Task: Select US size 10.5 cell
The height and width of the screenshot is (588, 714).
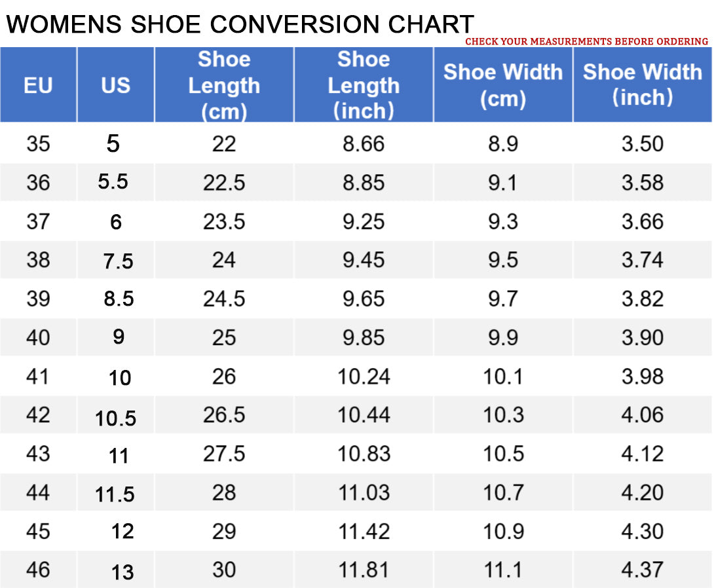Action: 115,418
